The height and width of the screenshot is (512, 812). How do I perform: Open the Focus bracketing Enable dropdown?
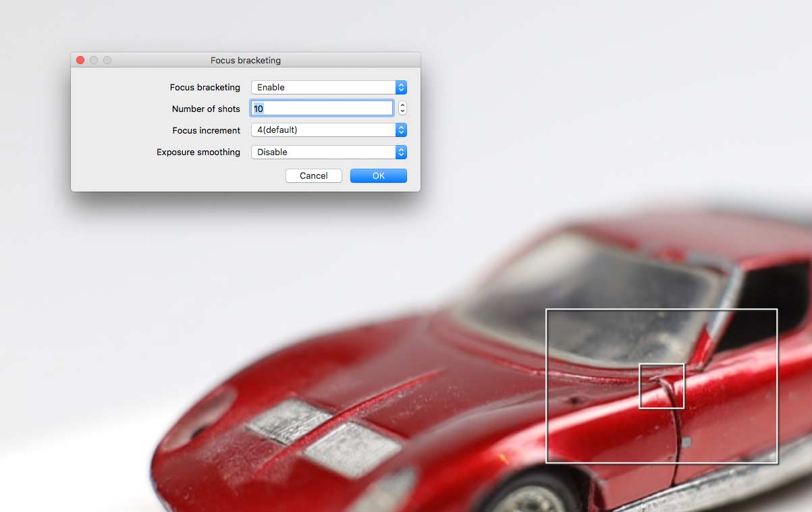(329, 87)
